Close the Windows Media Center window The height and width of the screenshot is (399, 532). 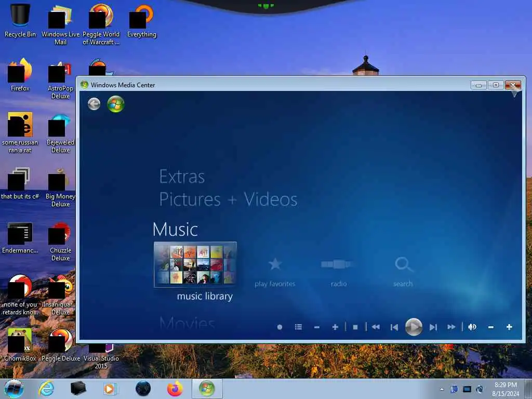click(x=513, y=85)
